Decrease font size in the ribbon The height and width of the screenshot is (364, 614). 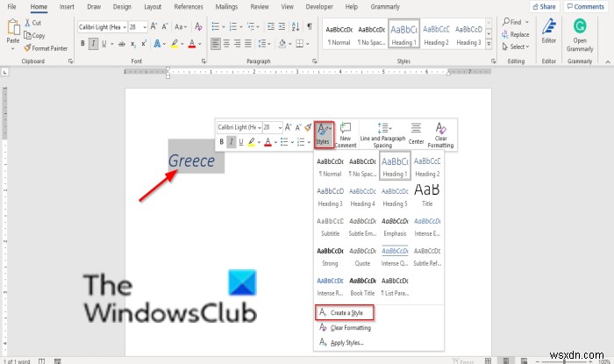(x=165, y=26)
